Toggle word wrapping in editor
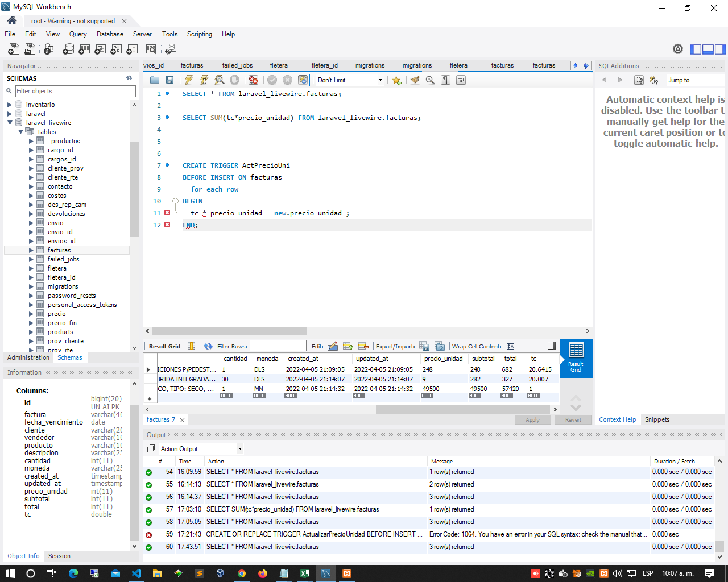Viewport: 728px width, 582px height. click(461, 80)
